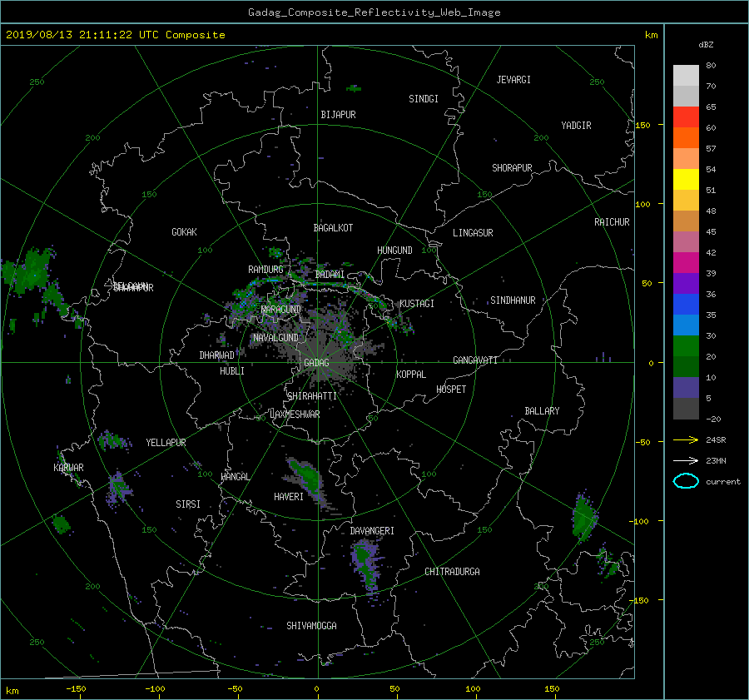Viewport: 749px width, 700px height.
Task: Click the SHORAPUR town label
Action: pos(512,168)
